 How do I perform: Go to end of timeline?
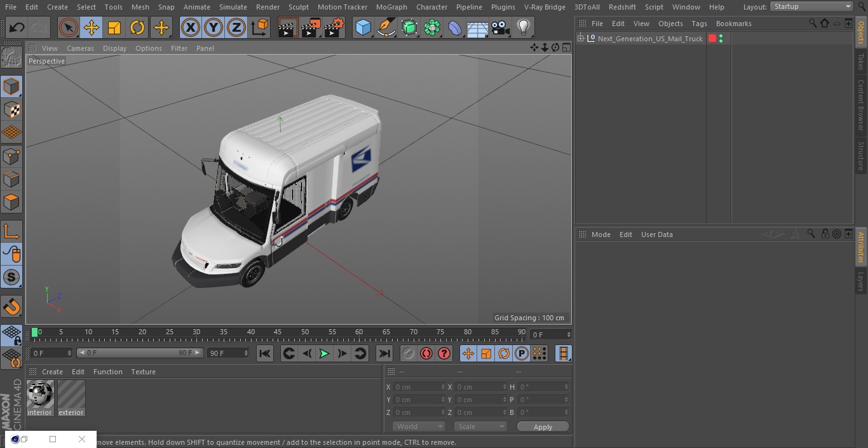pyautogui.click(x=384, y=353)
